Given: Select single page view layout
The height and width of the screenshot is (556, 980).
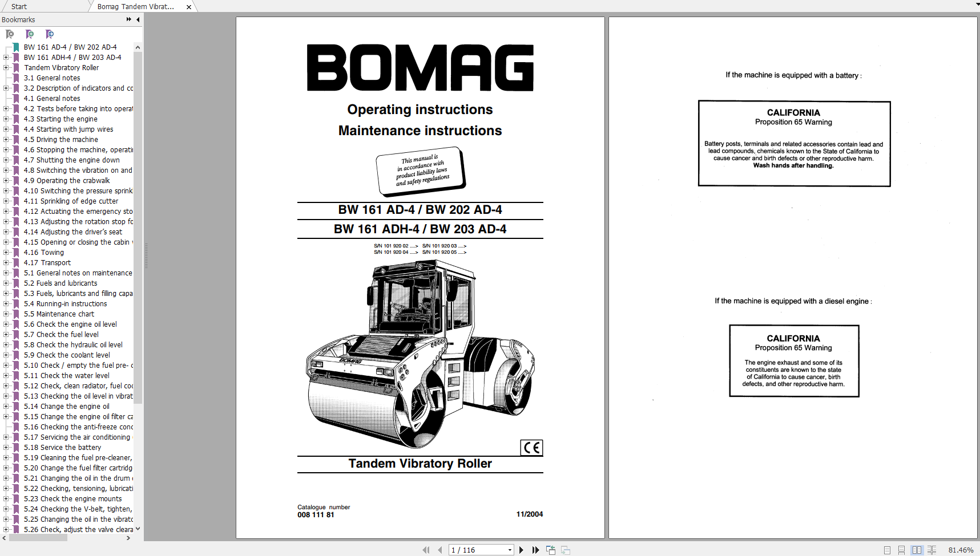Looking at the screenshot, I should point(887,550).
